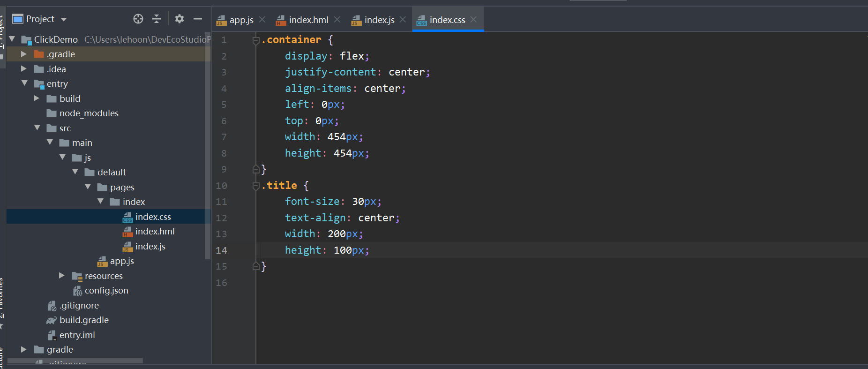Open config.json in project tree
Viewport: 868px width, 369px height.
pyautogui.click(x=106, y=291)
